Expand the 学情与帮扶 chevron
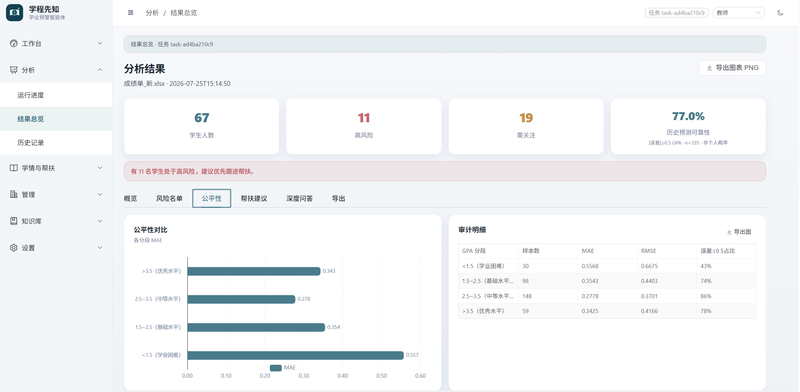The width and height of the screenshot is (800, 392). click(x=100, y=168)
